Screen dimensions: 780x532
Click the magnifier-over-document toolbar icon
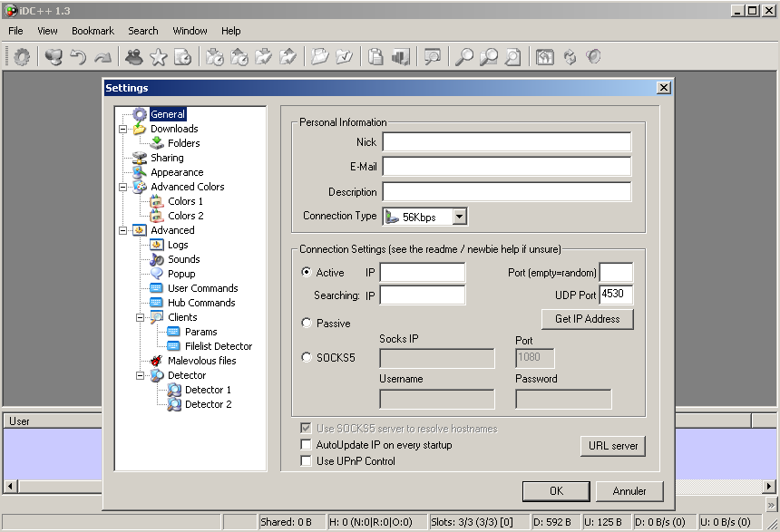click(512, 57)
